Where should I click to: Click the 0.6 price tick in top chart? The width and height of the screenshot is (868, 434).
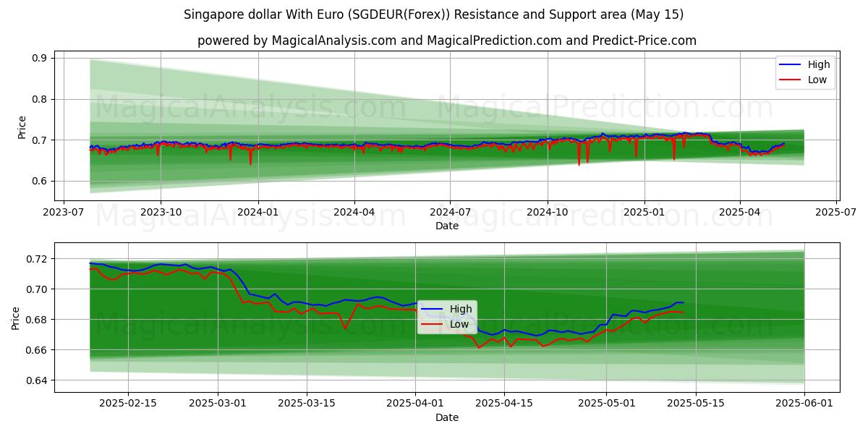[39, 182]
